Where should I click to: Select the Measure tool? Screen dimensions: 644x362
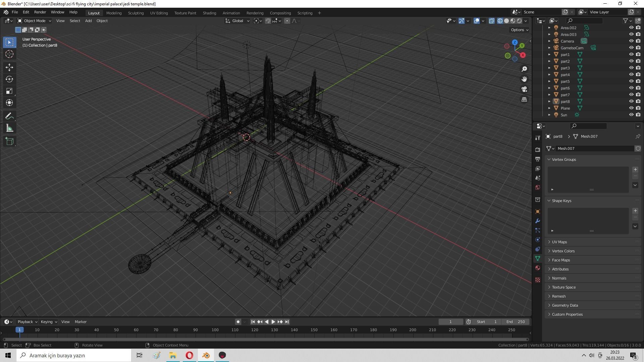[x=9, y=128]
